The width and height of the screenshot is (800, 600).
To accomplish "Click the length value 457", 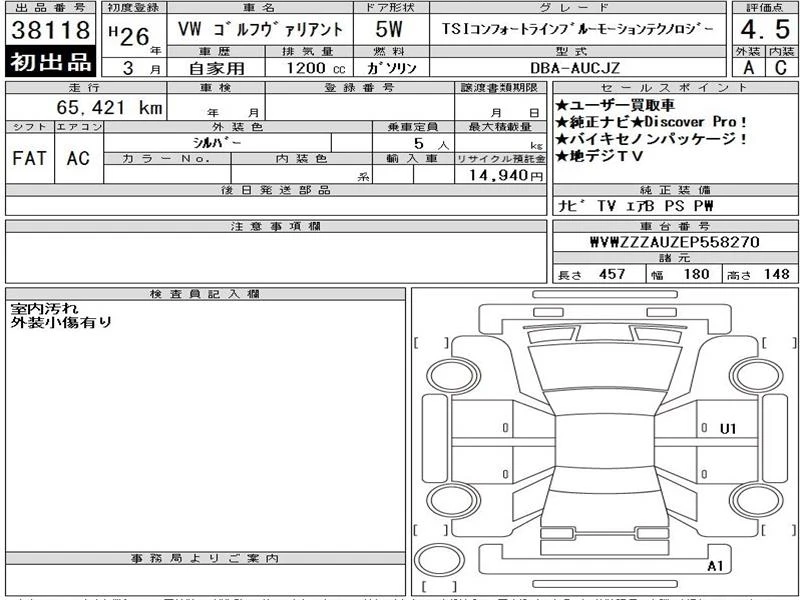I will click(x=612, y=274).
